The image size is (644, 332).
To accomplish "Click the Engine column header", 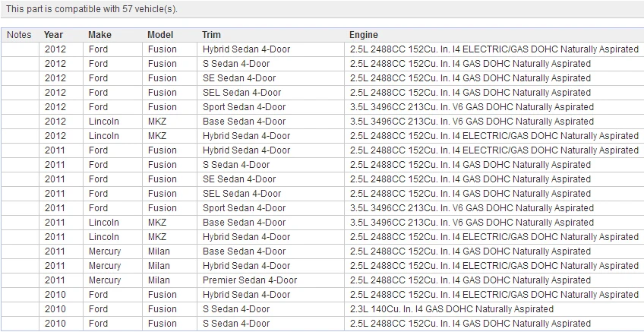I will pyautogui.click(x=364, y=35).
